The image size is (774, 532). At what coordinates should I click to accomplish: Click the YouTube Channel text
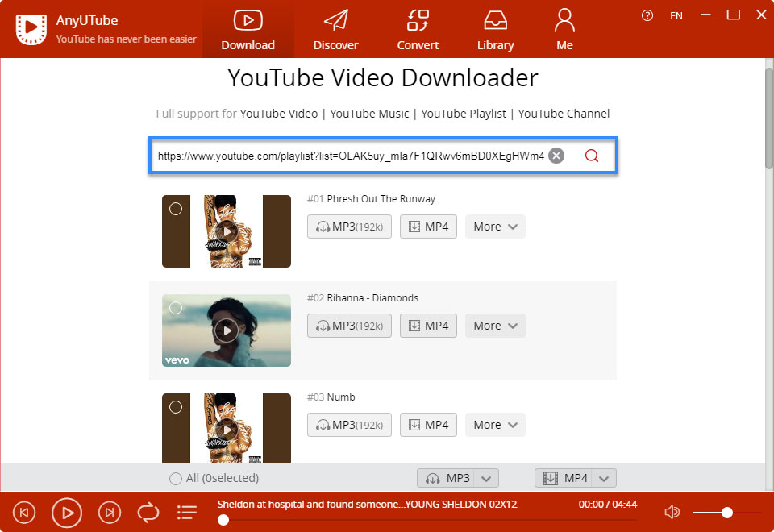[564, 114]
